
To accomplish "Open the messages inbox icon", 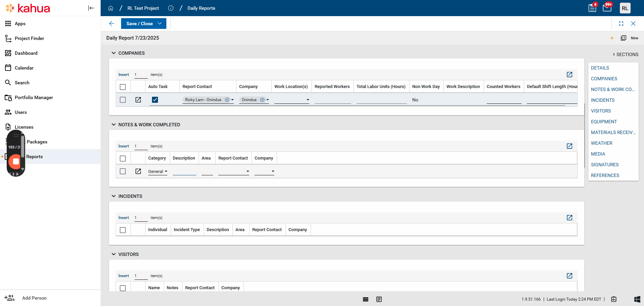I will click(x=607, y=8).
